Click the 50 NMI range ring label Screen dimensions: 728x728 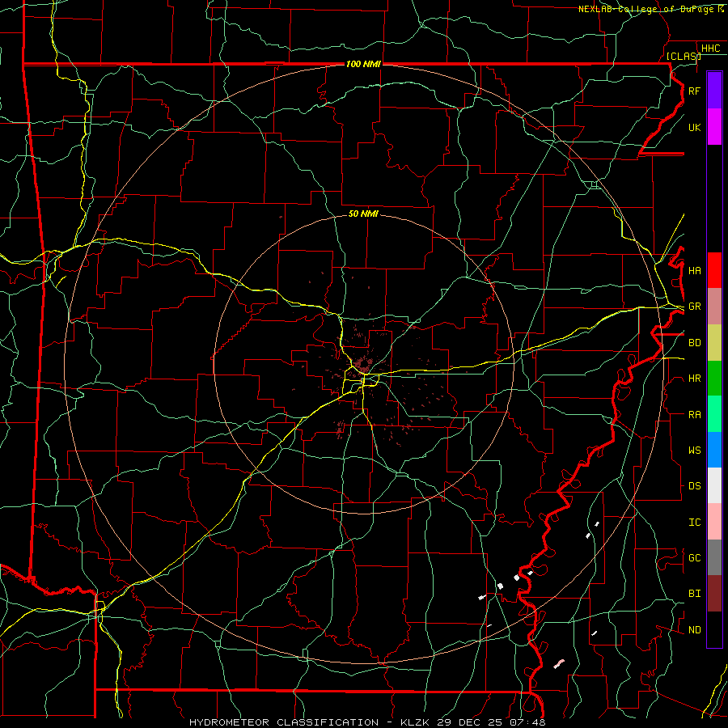pyautogui.click(x=363, y=214)
